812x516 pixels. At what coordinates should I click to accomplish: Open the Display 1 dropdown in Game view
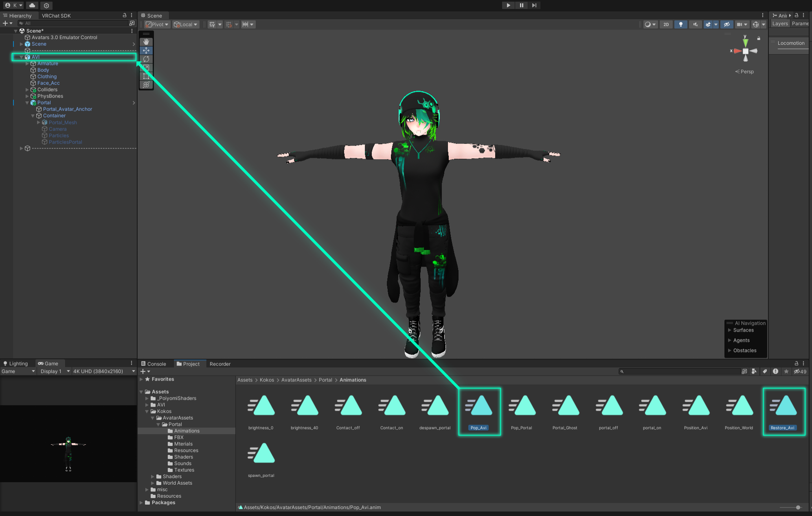[x=54, y=371]
